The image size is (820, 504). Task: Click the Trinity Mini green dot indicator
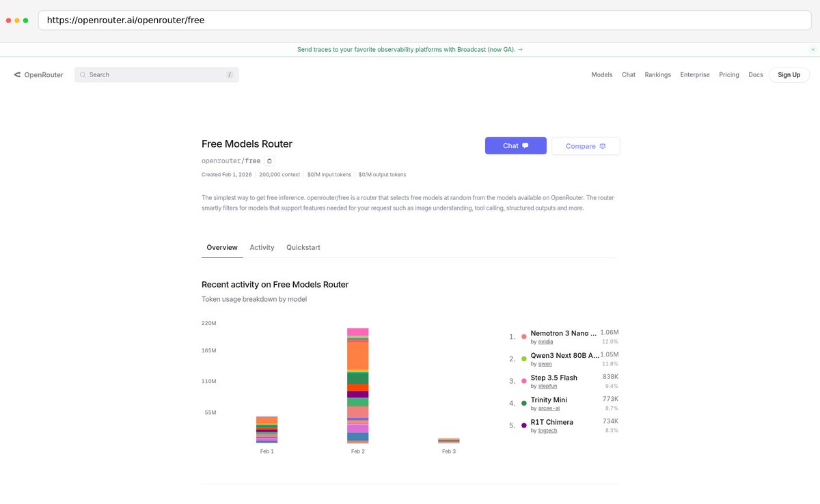coord(523,403)
